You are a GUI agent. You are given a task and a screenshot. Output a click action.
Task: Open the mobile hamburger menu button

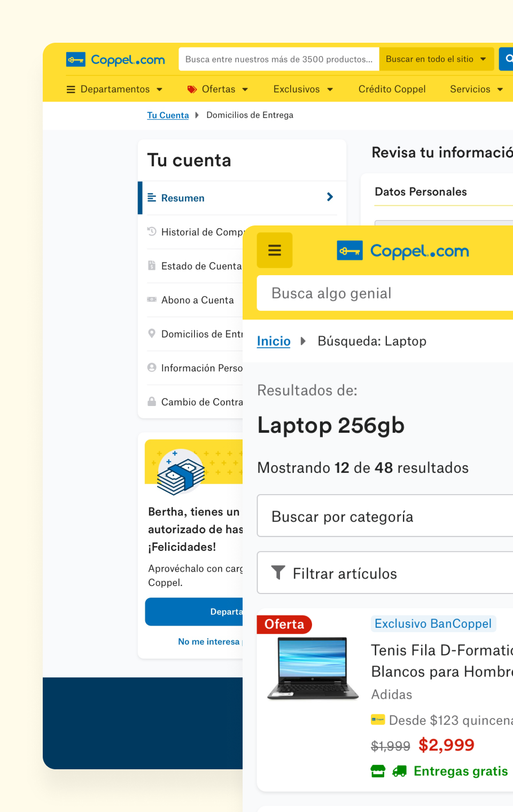(274, 250)
